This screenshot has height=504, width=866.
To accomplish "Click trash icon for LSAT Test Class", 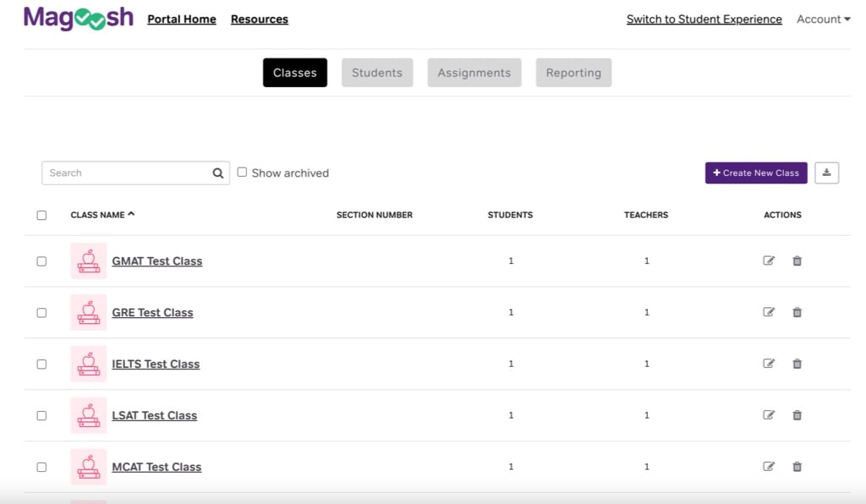I will pyautogui.click(x=797, y=416).
